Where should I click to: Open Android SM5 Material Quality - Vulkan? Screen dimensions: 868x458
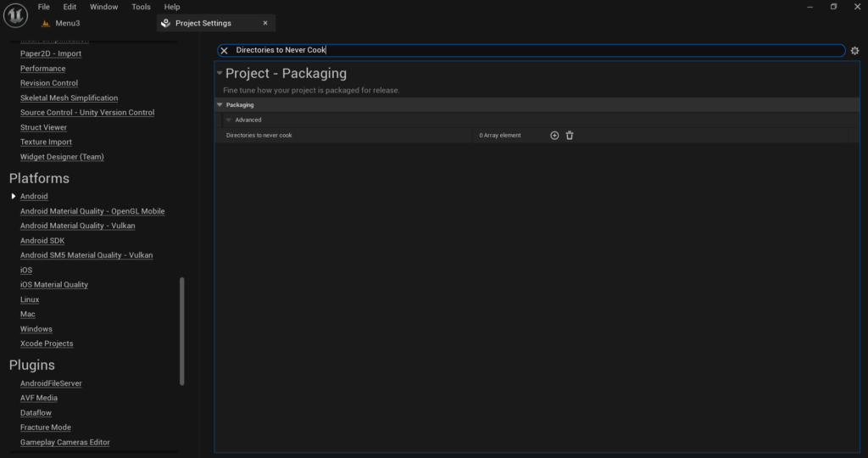click(x=86, y=254)
